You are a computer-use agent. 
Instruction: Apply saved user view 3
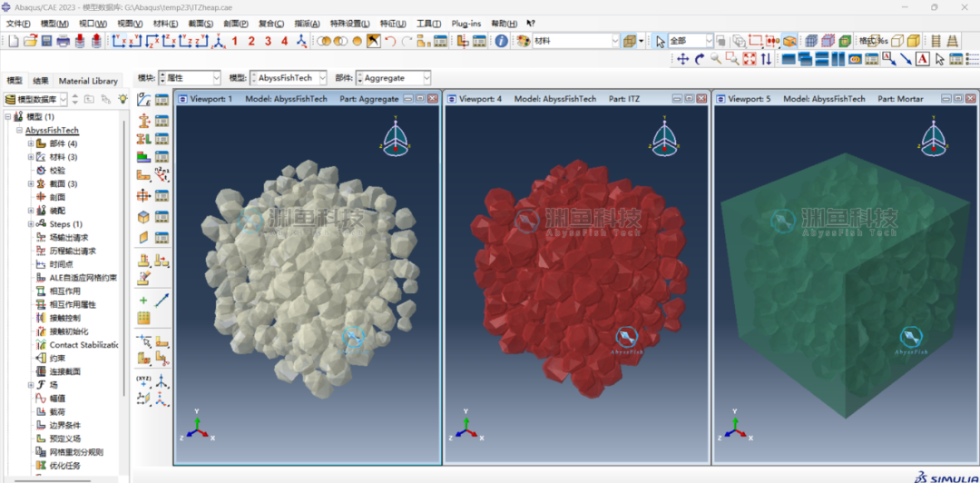268,41
